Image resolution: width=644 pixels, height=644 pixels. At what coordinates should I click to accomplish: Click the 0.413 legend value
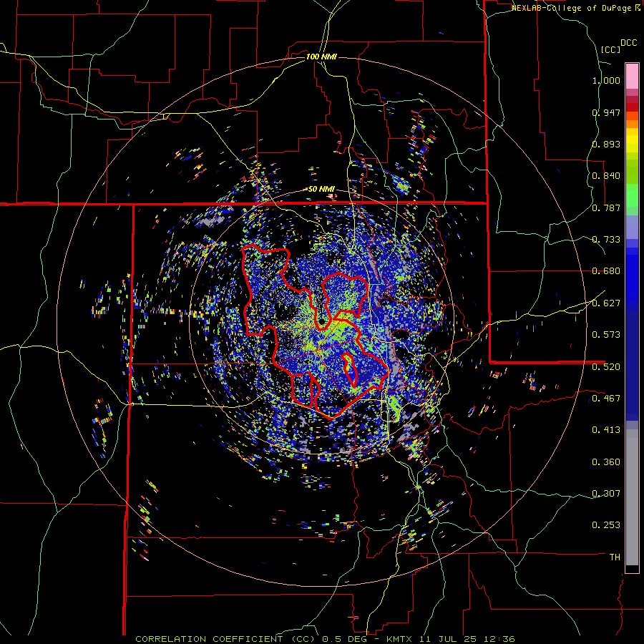pos(606,430)
